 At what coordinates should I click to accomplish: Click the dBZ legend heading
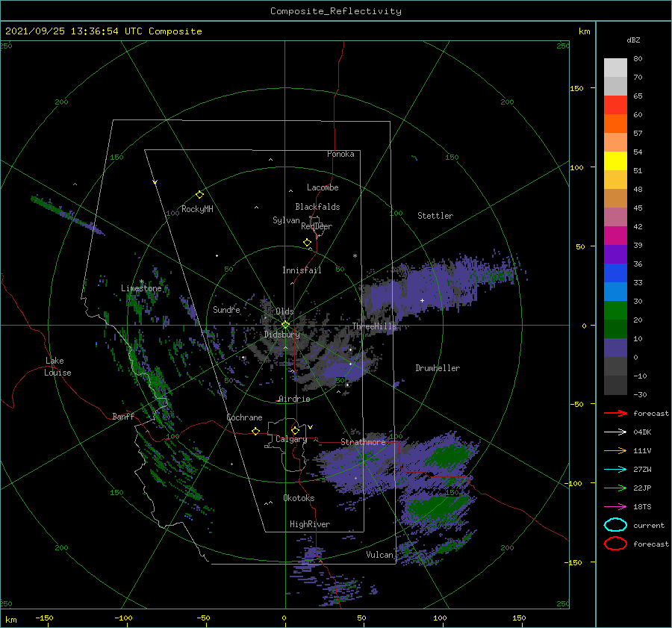(x=633, y=40)
